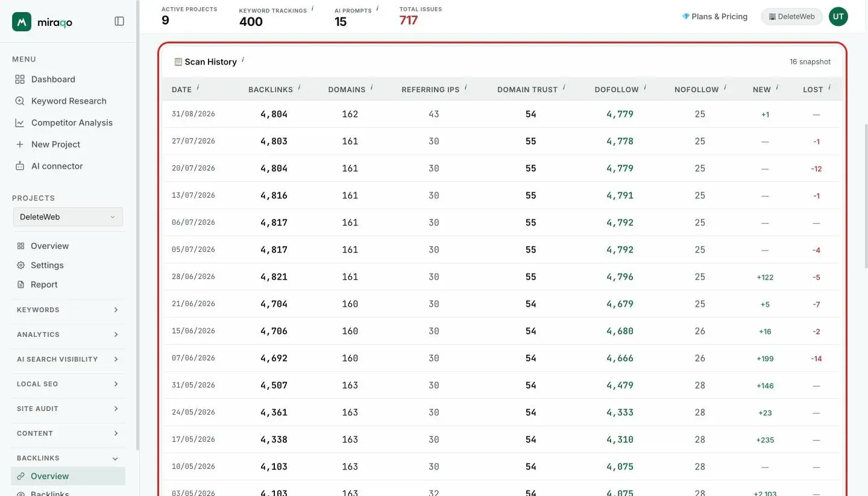Click the date 31/08/2026

(193, 114)
